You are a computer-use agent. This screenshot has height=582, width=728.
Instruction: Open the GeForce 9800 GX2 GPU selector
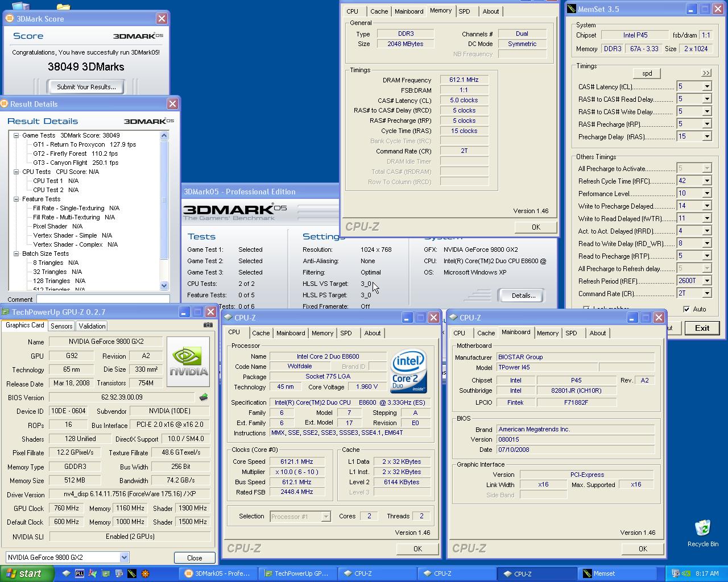pos(124,557)
